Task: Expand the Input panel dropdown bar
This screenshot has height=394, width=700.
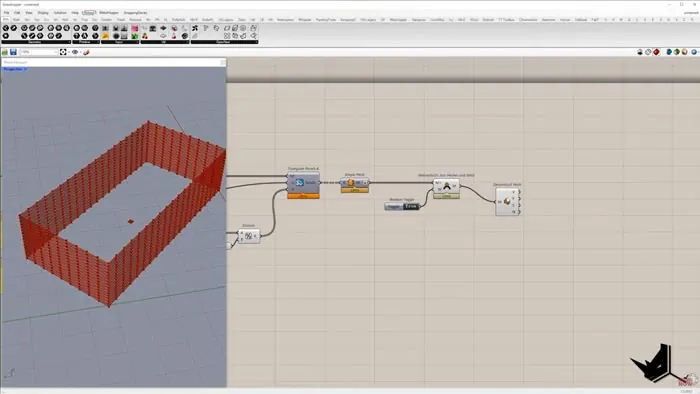Action: (120, 42)
